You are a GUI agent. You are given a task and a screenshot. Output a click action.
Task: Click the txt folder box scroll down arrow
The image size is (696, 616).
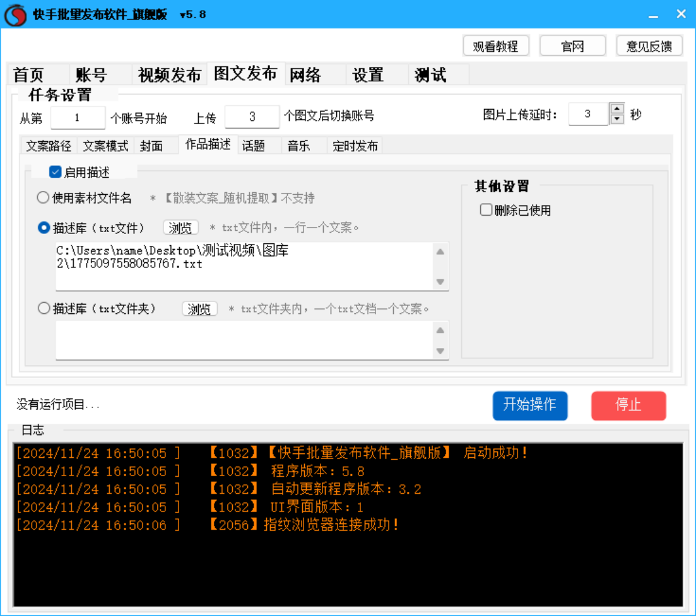(x=440, y=351)
